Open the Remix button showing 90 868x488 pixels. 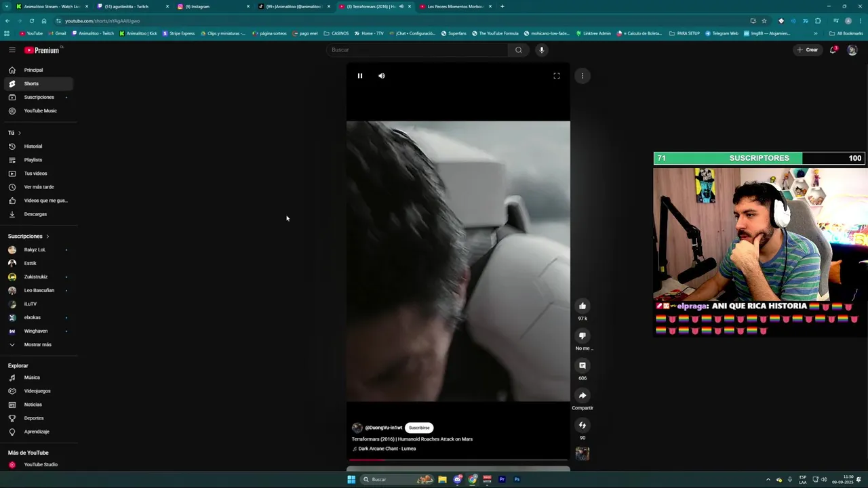click(583, 425)
